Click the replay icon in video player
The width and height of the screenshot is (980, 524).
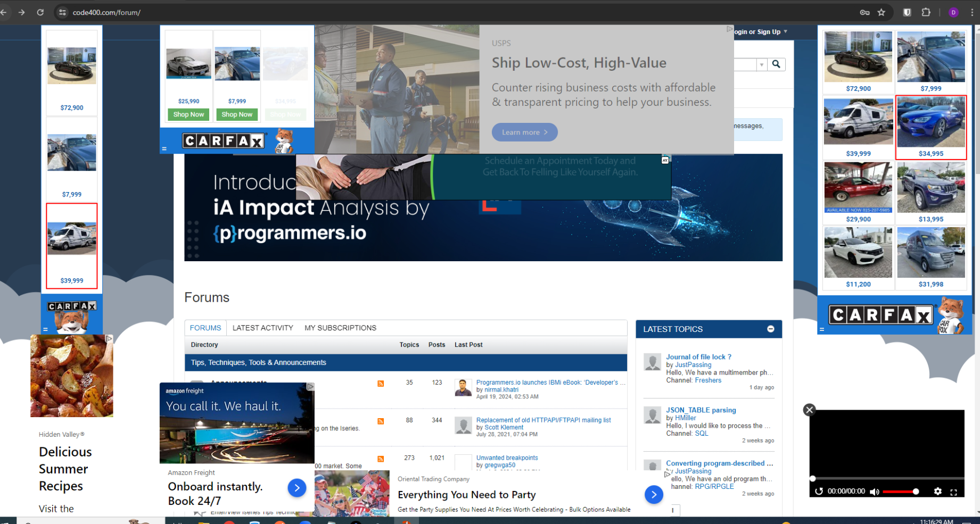coord(819,492)
